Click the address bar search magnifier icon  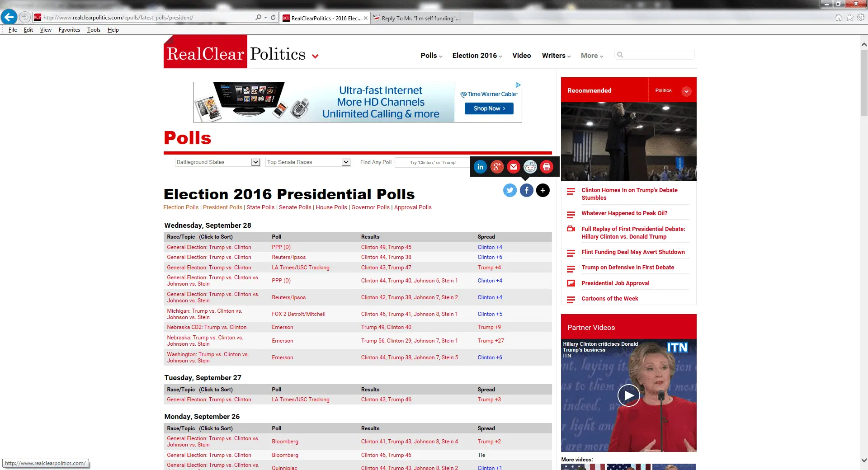pos(258,18)
